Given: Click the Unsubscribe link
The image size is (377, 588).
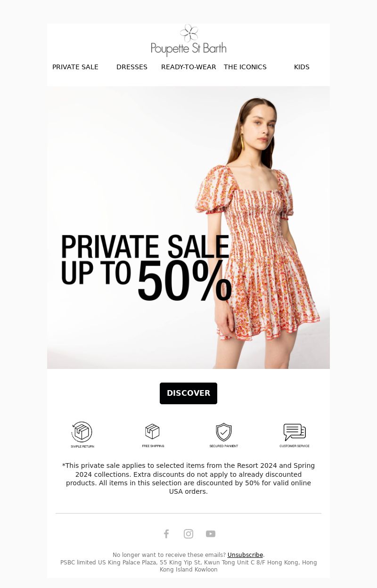Looking at the screenshot, I should pyautogui.click(x=245, y=555).
